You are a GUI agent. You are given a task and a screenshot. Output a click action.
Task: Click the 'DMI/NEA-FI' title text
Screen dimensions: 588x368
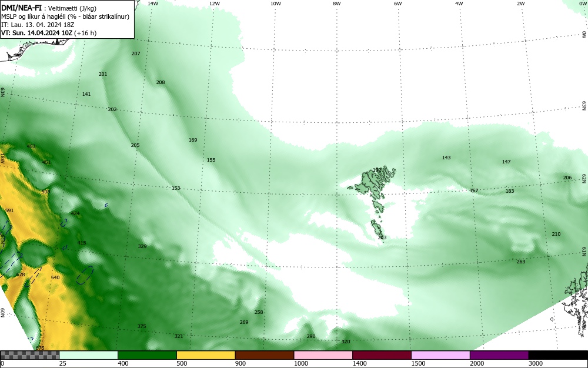coord(21,8)
